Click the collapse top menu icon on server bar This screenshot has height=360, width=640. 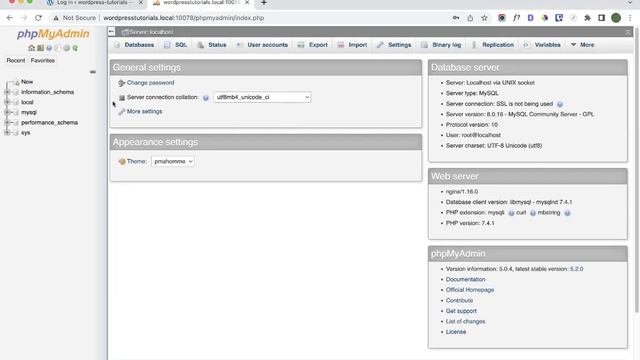click(x=628, y=32)
